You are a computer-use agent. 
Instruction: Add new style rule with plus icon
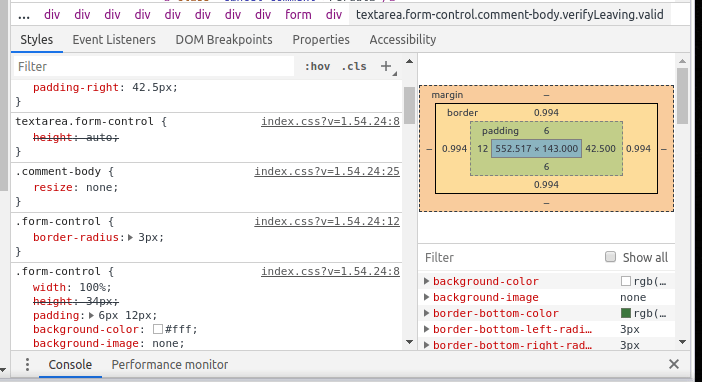386,66
